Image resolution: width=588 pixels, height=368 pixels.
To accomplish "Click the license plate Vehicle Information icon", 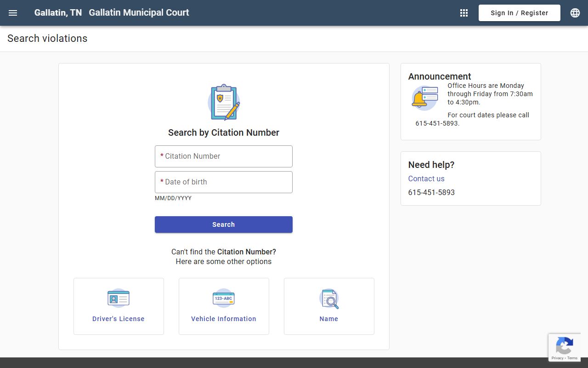I will click(224, 298).
